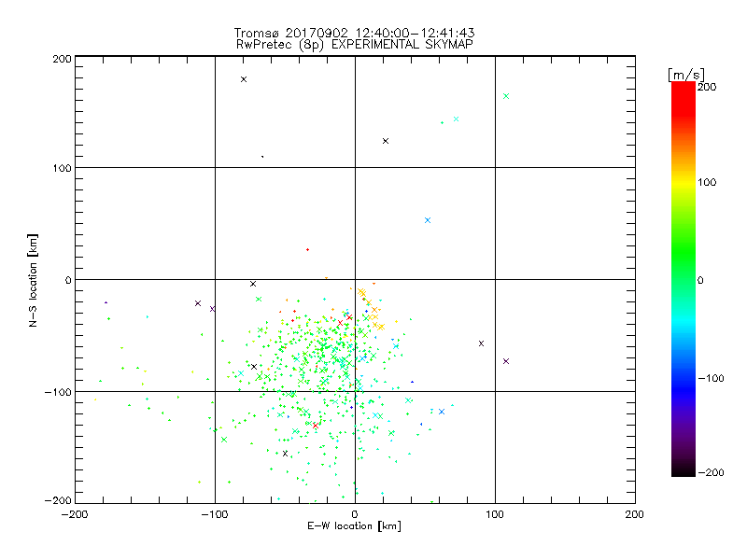The height and width of the screenshot is (560, 747).
Task: Click the title text 'Tromsø 20170902 12:40:00-12:41:43'
Action: point(354,33)
